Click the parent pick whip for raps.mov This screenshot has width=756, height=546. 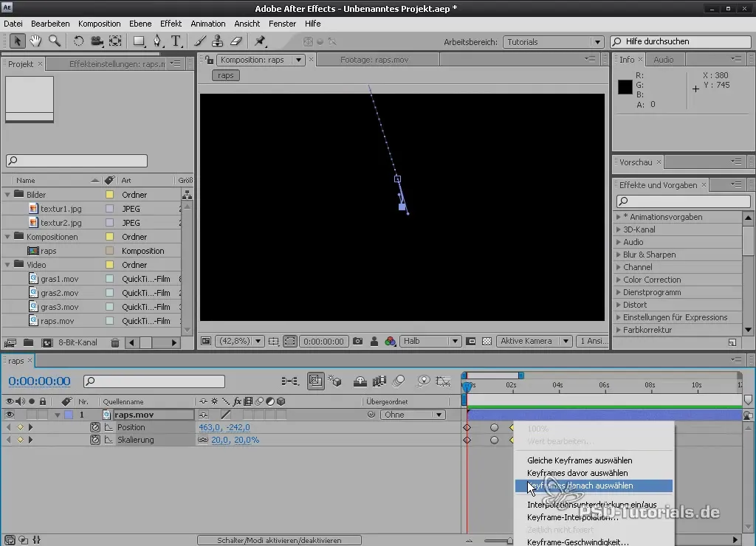pyautogui.click(x=371, y=415)
